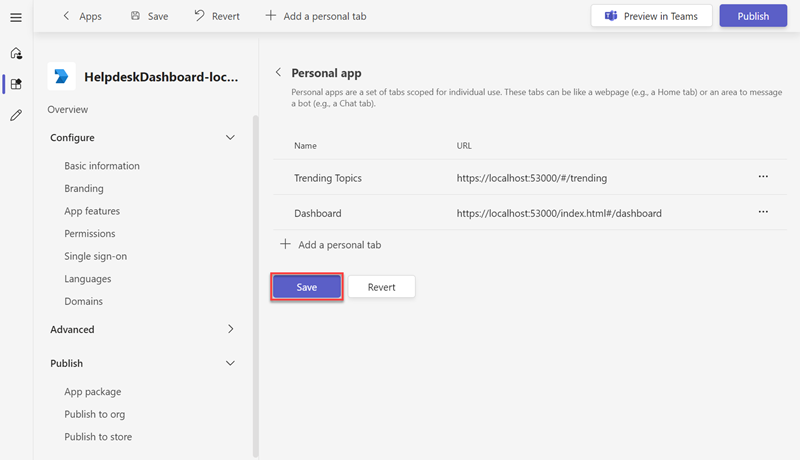
Task: Click the Trending Topics localhost URL
Action: coord(532,178)
